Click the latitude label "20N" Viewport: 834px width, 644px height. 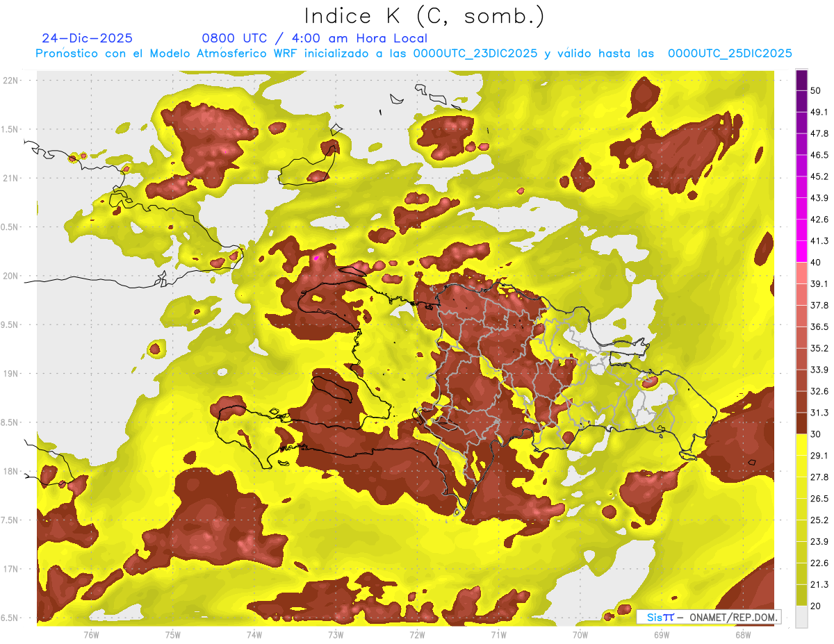10,276
